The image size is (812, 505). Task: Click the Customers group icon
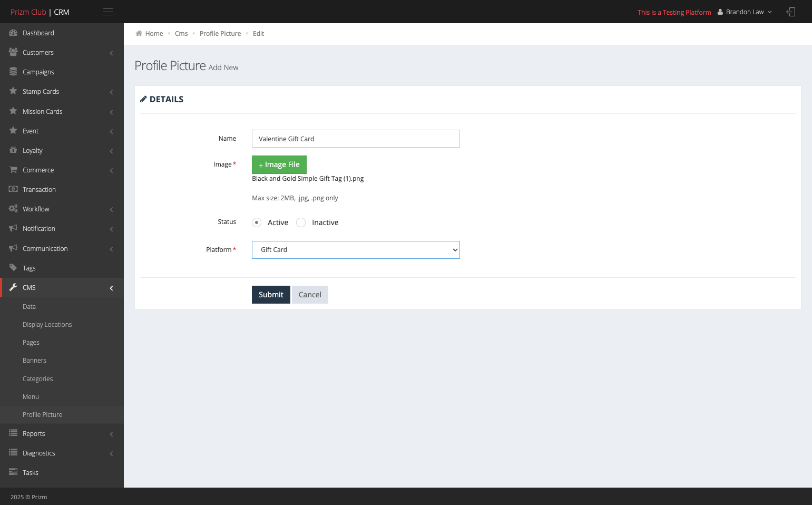[13, 52]
